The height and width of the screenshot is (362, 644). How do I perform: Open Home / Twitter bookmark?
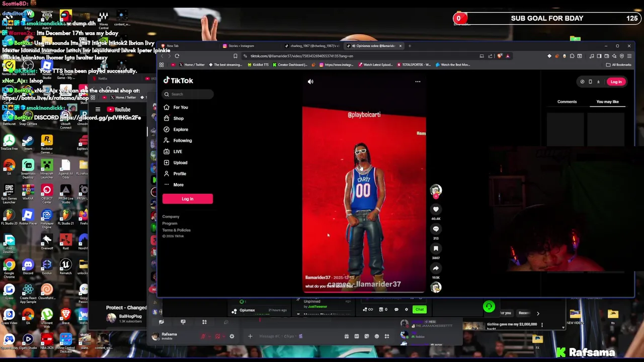tap(192, 65)
